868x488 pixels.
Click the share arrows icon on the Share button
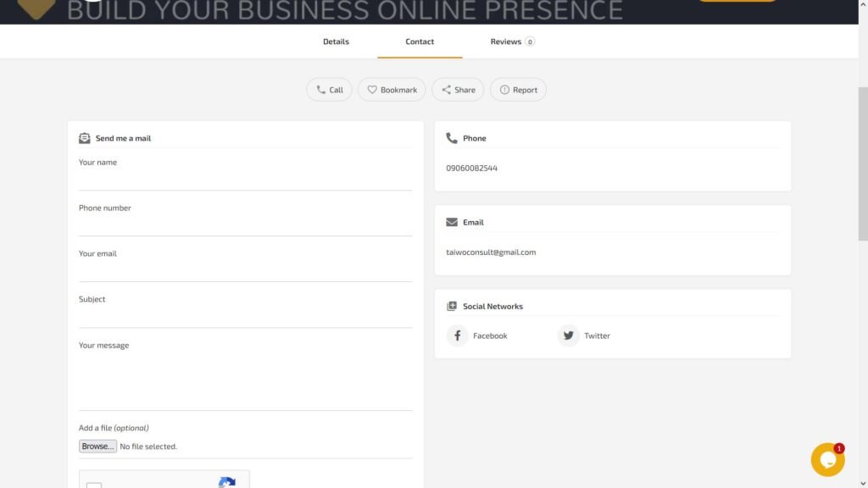pyautogui.click(x=446, y=89)
